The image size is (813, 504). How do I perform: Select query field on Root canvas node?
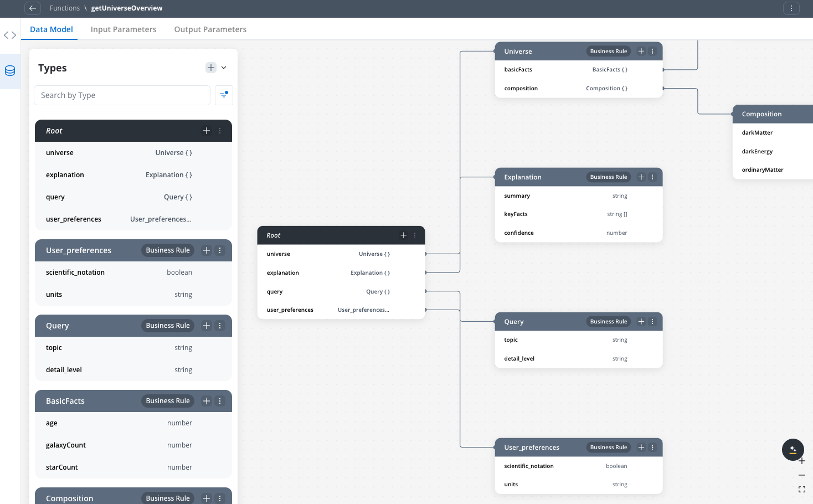point(341,292)
